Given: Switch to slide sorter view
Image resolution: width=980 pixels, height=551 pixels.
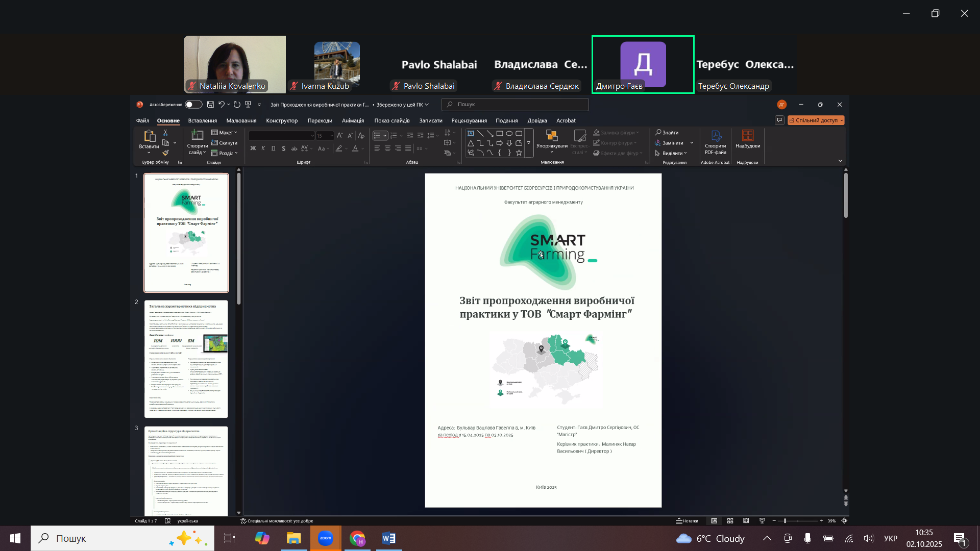Looking at the screenshot, I should coord(730,521).
